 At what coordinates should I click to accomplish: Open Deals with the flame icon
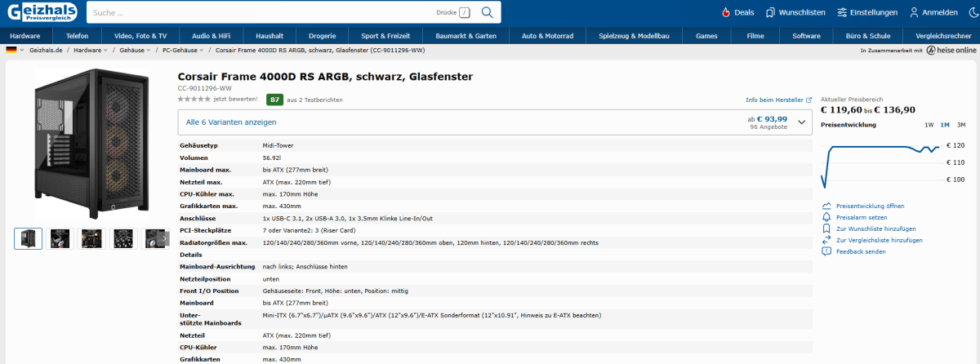coord(726,12)
